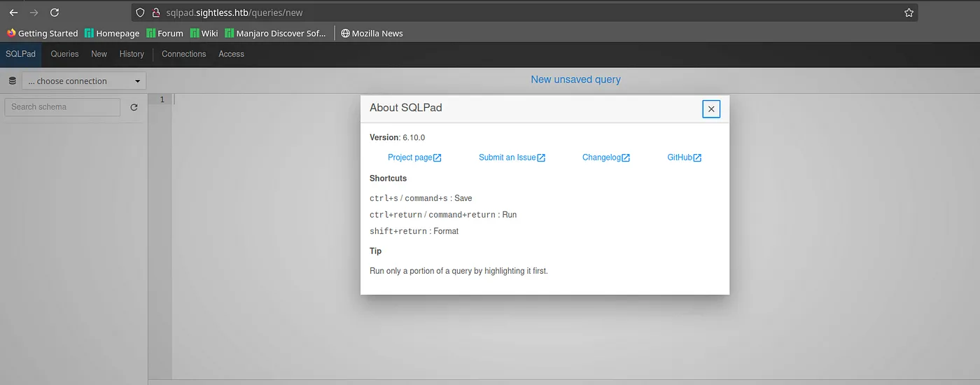Image resolution: width=980 pixels, height=385 pixels.
Task: Open the GitHub link
Action: [680, 157]
